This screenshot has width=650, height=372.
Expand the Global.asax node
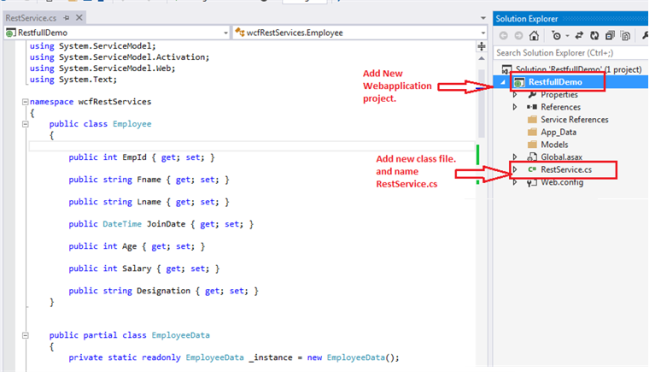(515, 157)
